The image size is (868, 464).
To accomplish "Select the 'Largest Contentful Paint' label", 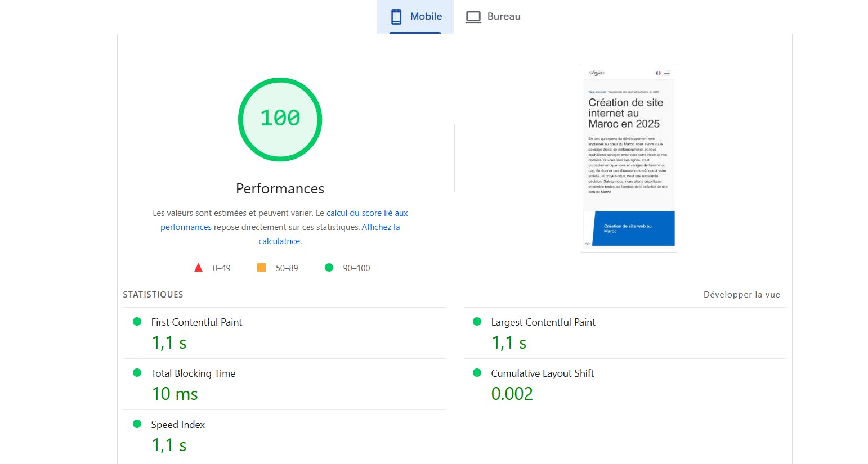I will coord(543,322).
